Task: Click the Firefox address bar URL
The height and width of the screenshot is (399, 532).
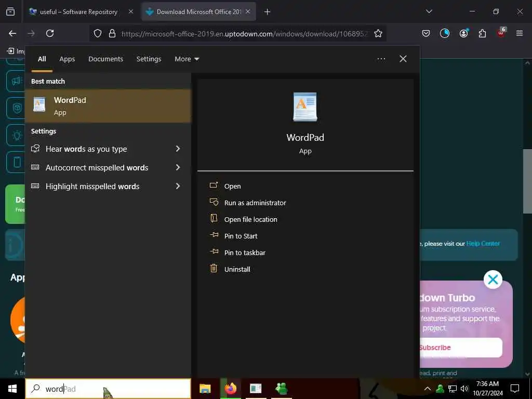Action: pos(244,34)
